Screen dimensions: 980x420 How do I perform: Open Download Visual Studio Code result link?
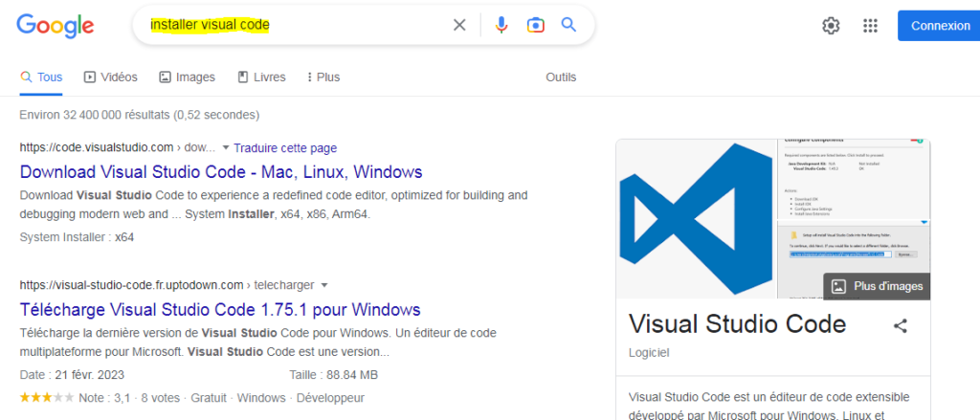(221, 172)
